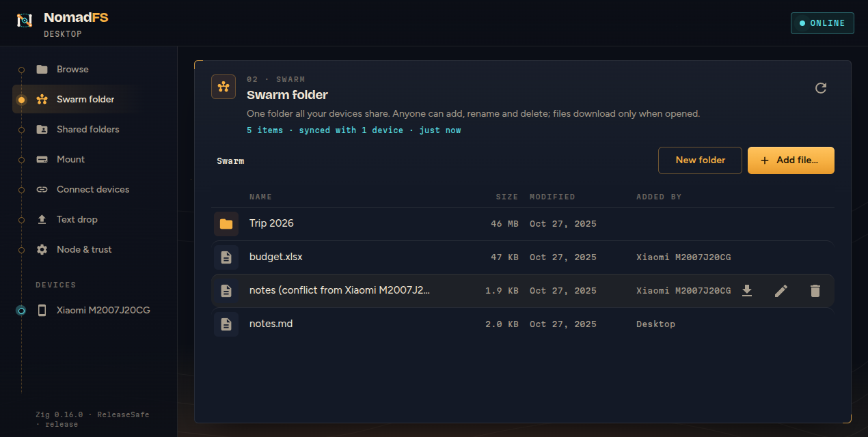Click the Browse folder icon in sidebar
This screenshot has height=437, width=868.
click(x=42, y=69)
